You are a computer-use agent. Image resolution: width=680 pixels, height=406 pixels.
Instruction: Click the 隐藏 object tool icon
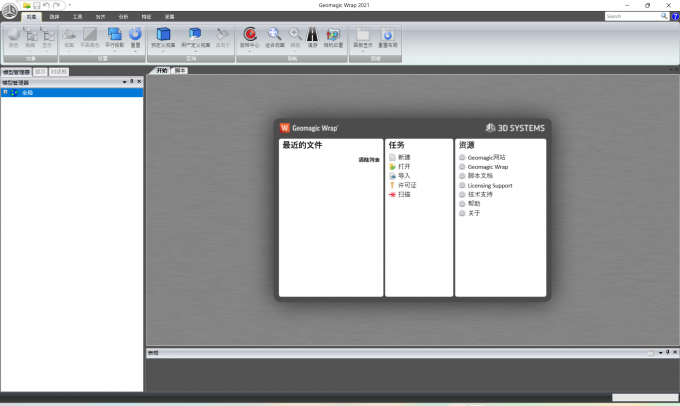(x=30, y=34)
